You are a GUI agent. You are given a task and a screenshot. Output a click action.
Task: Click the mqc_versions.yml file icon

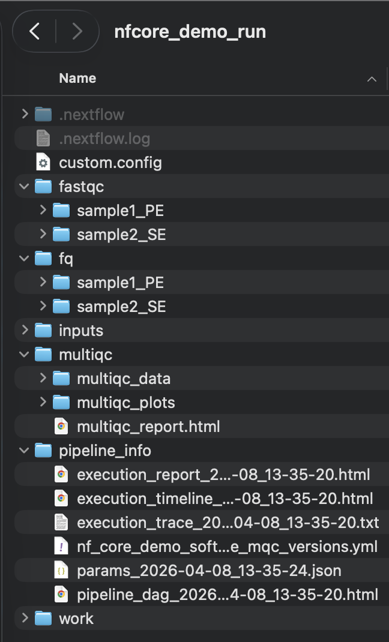61,547
